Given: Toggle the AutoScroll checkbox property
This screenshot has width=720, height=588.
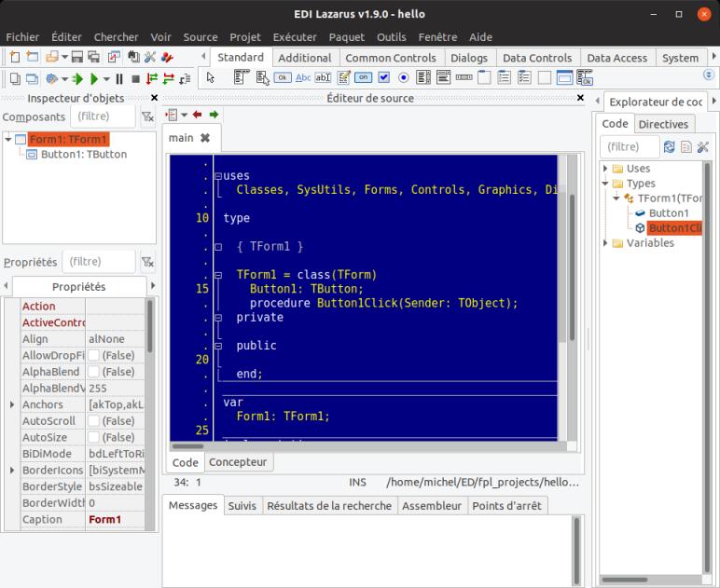Looking at the screenshot, I should coord(93,421).
